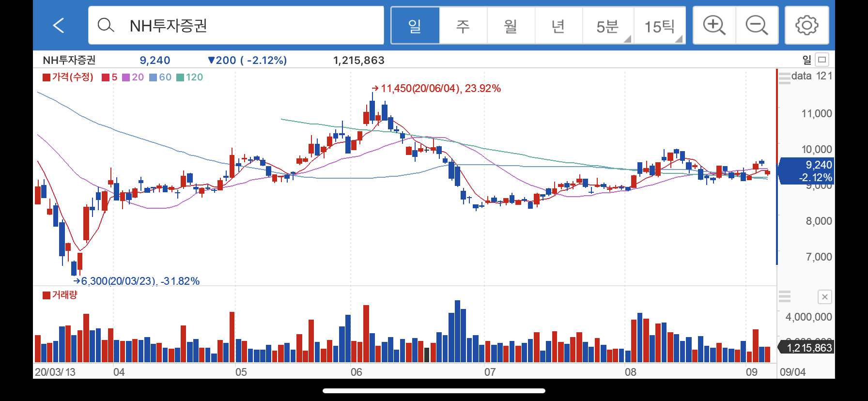Tap the 7,000 price axis label
Image resolution: width=868 pixels, height=401 pixels.
819,257
